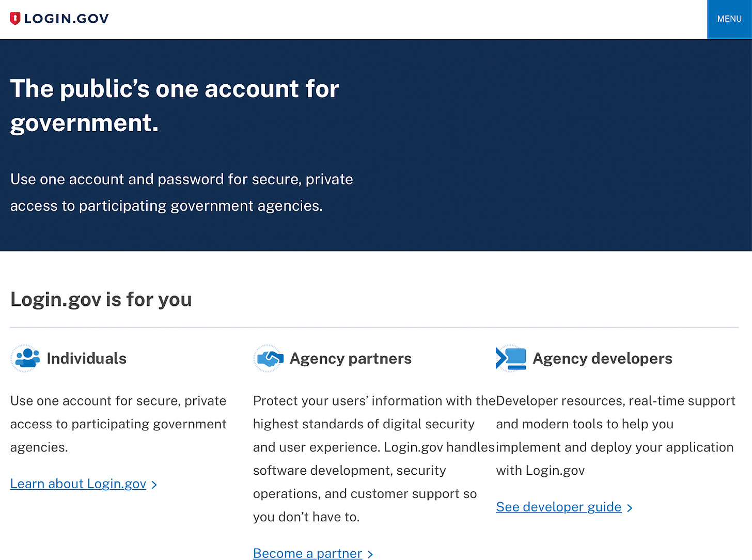The width and height of the screenshot is (752, 560).
Task: Click chevron after See developer guide
Action: pos(630,508)
